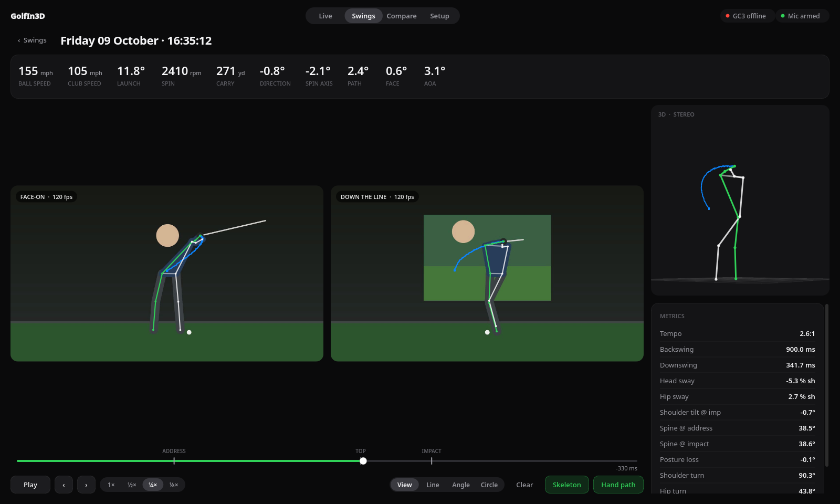Toggle the Hand path overlay
840x504 pixels.
(618, 485)
